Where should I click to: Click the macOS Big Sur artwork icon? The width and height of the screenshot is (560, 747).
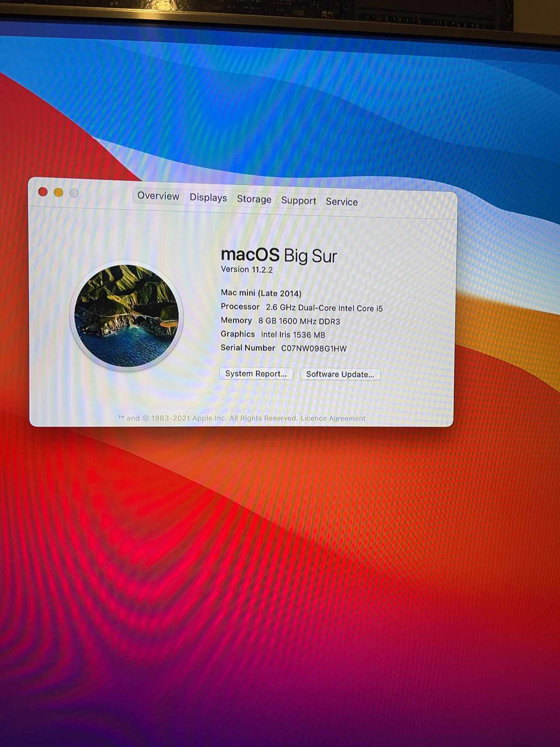[127, 316]
